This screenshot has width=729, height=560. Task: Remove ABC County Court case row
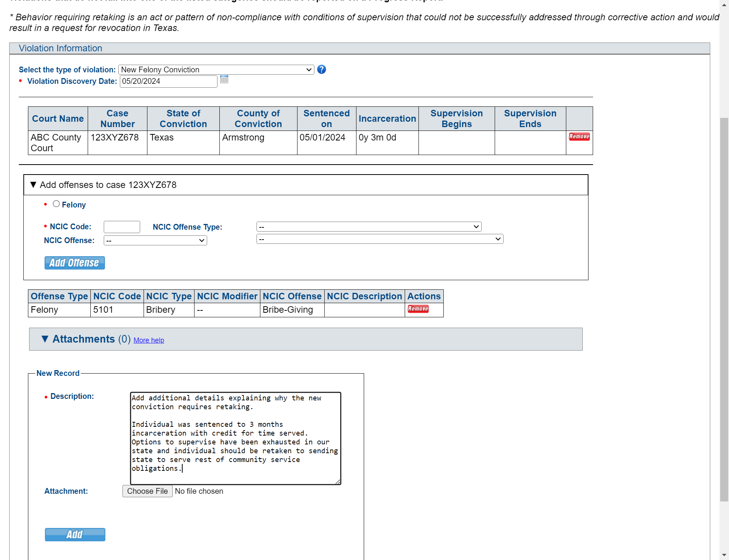[x=579, y=137]
